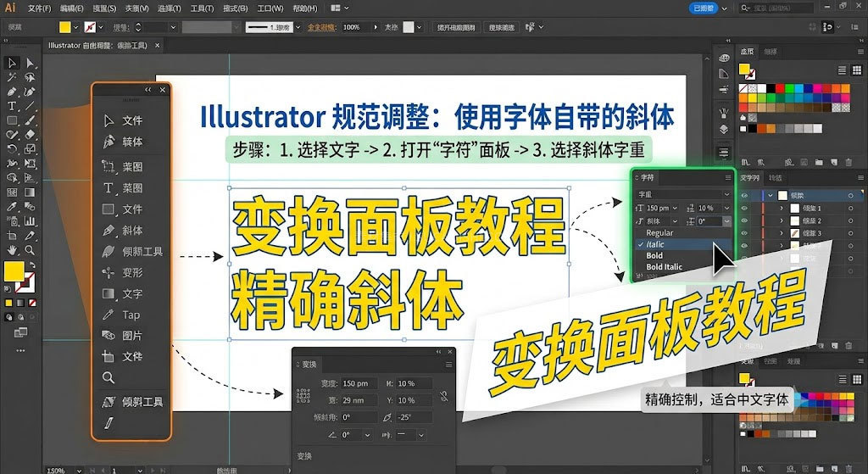Image resolution: width=868 pixels, height=474 pixels.
Task: Click the Adobe Illustrator Ai logo
Action: click(x=10, y=8)
